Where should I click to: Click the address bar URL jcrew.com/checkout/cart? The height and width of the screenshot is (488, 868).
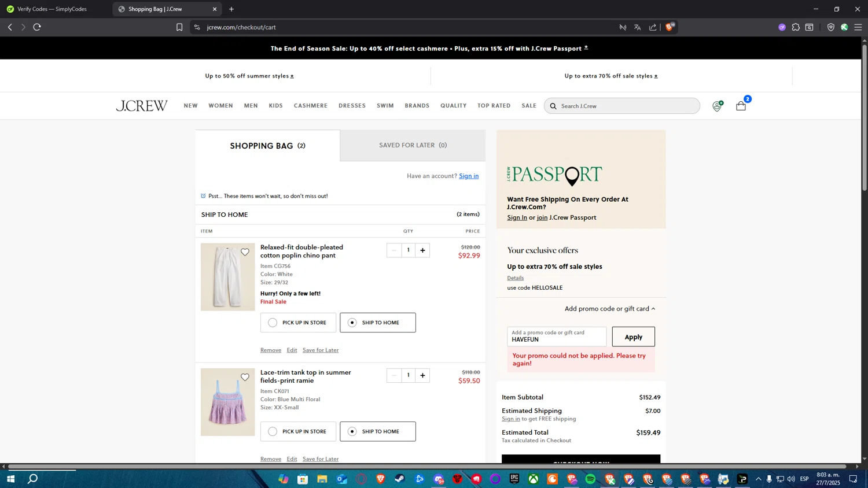(241, 27)
